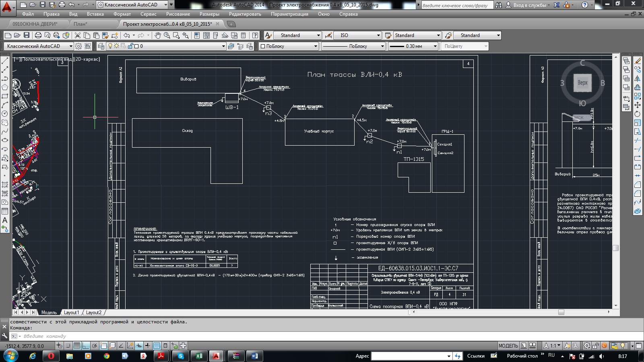
Task: Switch to the Layout1 tab
Action: pyautogui.click(x=71, y=313)
